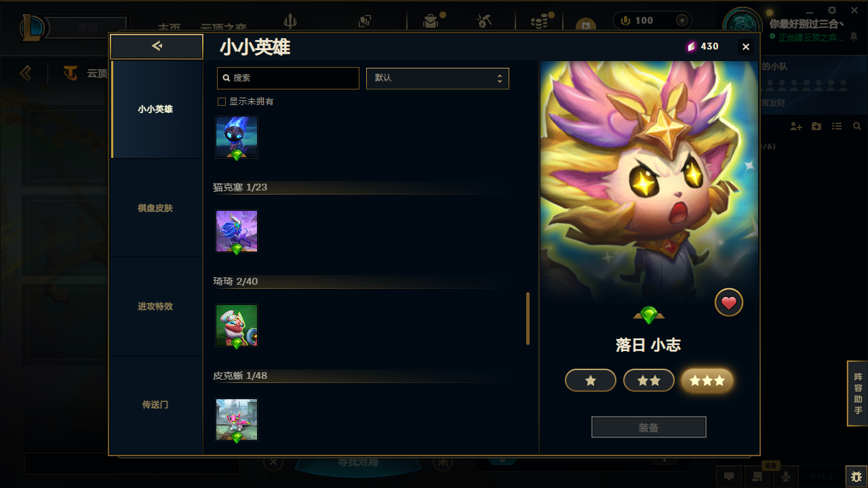Toggle the 显示未拥有 checkbox
This screenshot has width=868, height=488.
point(221,102)
